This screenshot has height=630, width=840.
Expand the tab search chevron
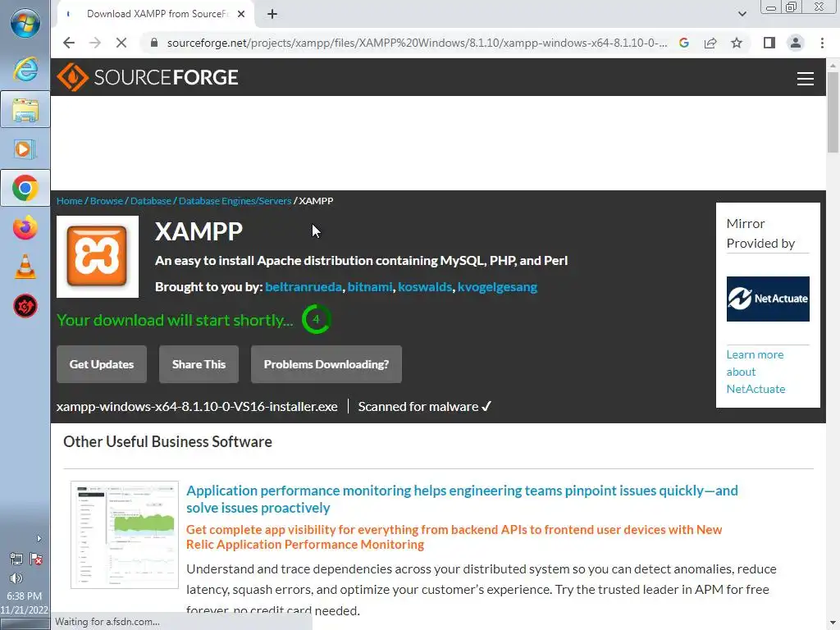(x=742, y=14)
